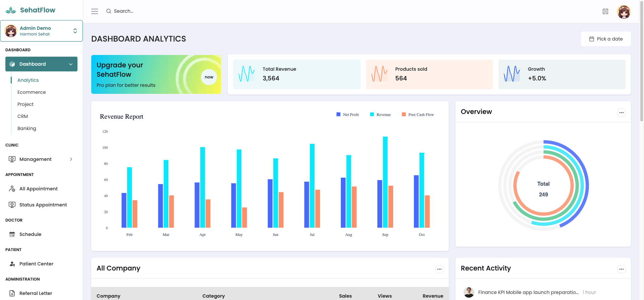Click the Search input field
Screen dimensions: 644x300
124,11
